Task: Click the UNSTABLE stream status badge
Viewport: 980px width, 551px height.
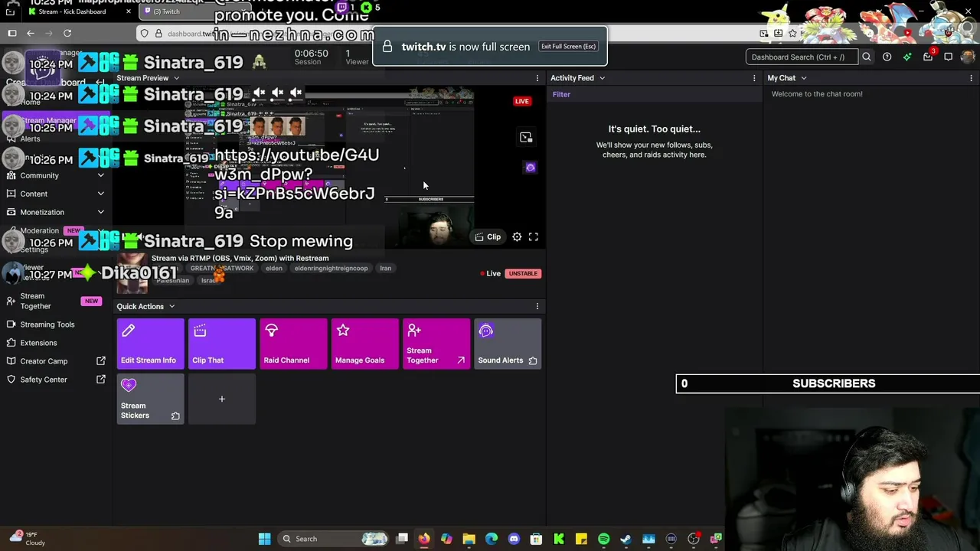Action: 523,274
